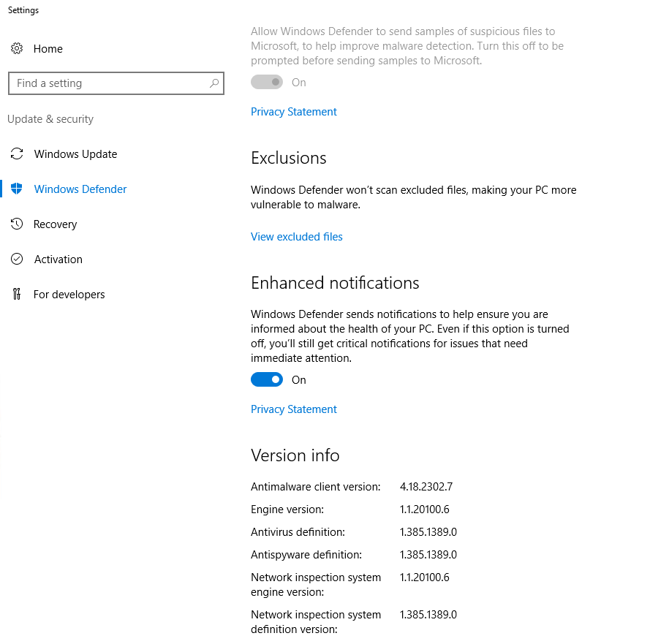Click the Antimalware client version label
Screen dimensions: 669x644
[315, 487]
